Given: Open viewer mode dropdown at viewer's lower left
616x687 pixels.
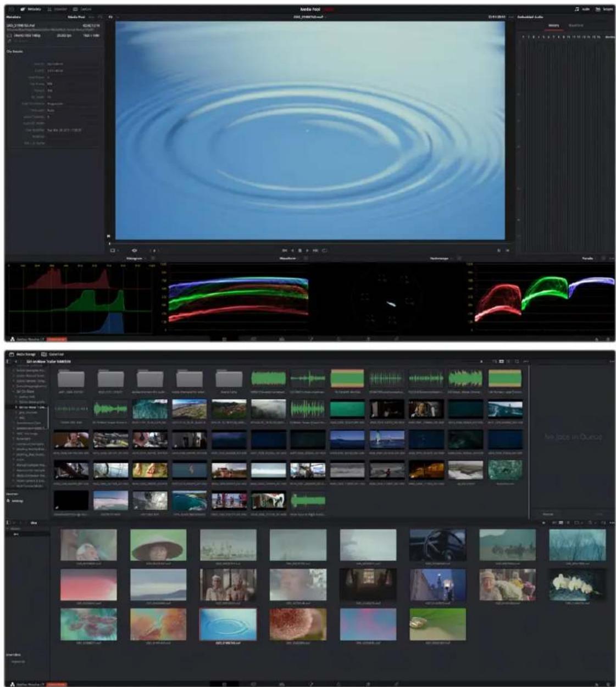Looking at the screenshot, I should point(115,250).
